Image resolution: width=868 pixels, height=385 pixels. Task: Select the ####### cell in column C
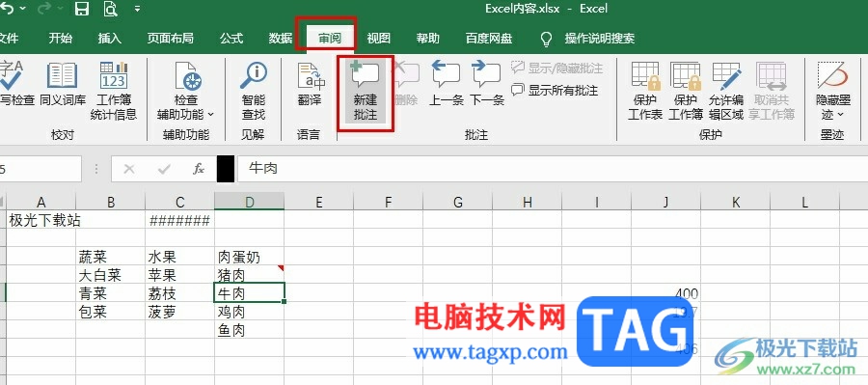tap(180, 220)
